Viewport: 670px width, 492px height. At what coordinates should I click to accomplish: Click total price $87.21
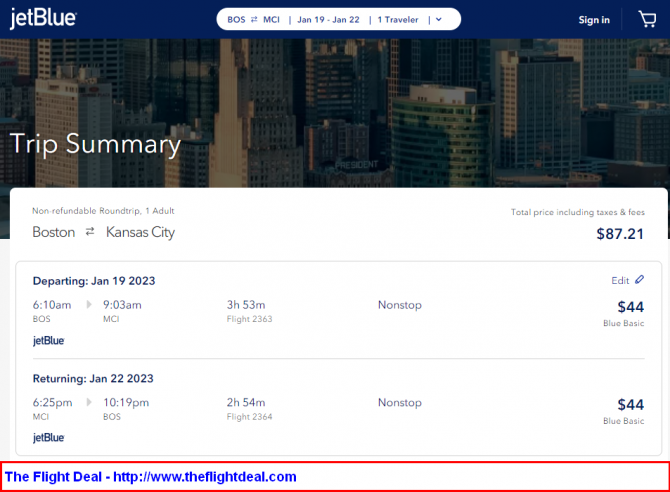pyautogui.click(x=620, y=234)
